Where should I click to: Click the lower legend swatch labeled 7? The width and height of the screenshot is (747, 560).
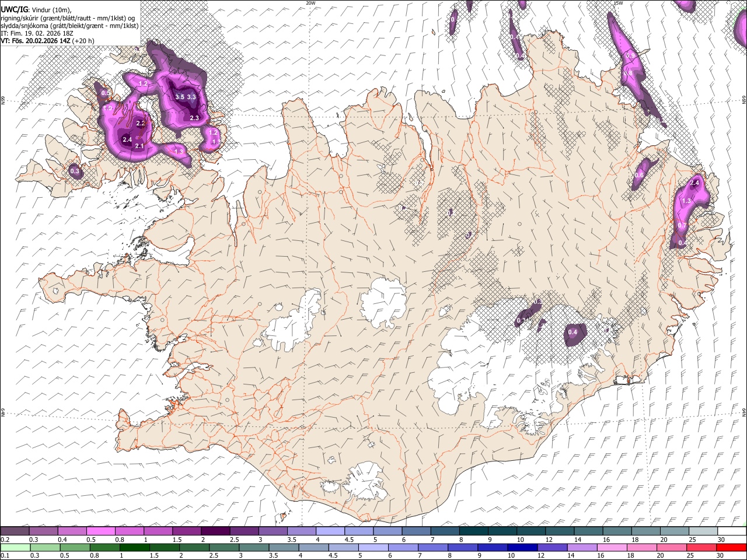coord(433,547)
